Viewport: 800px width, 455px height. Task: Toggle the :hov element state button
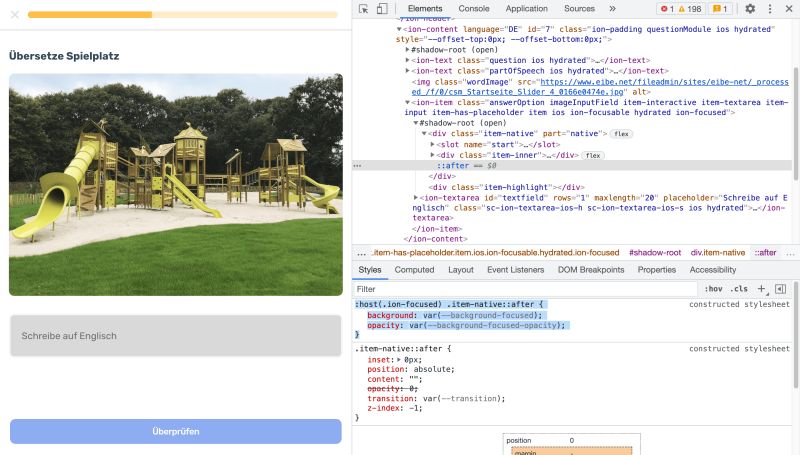713,289
